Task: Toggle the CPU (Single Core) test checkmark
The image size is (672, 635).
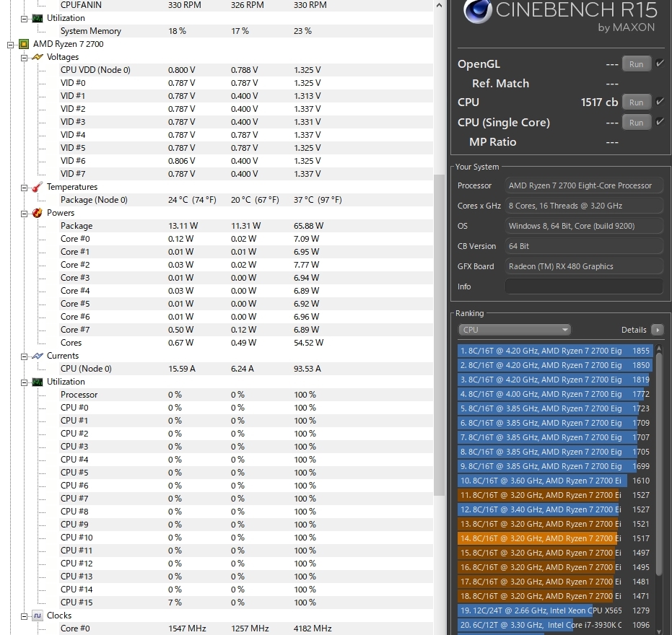Action: (660, 122)
